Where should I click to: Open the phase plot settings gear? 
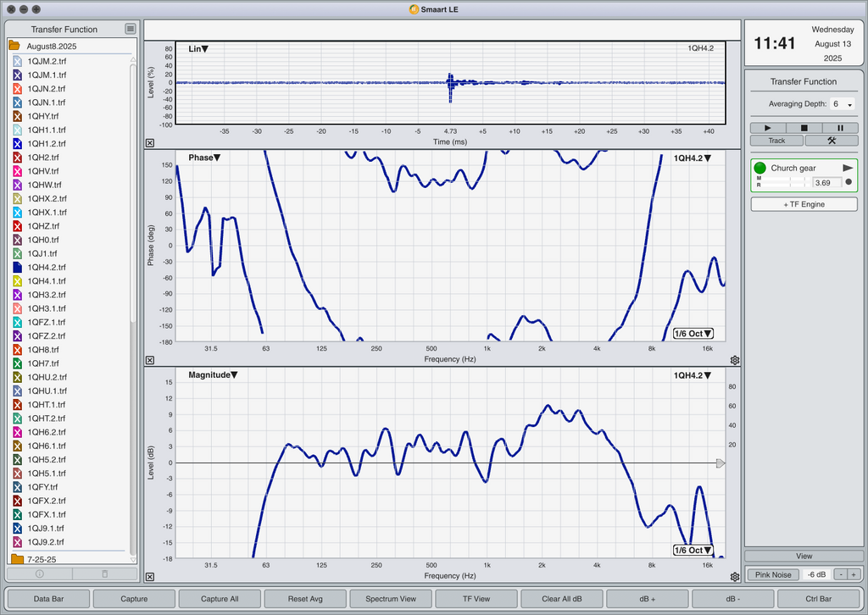pyautogui.click(x=735, y=360)
